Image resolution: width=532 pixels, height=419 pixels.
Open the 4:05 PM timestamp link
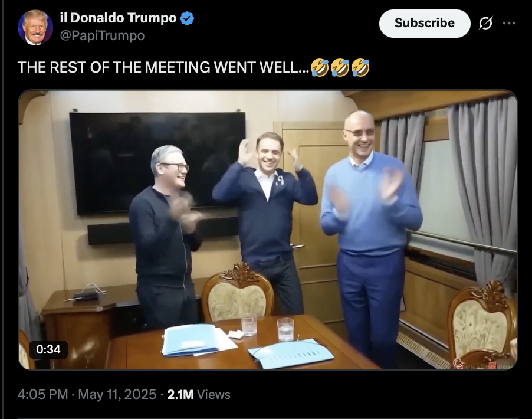click(42, 395)
